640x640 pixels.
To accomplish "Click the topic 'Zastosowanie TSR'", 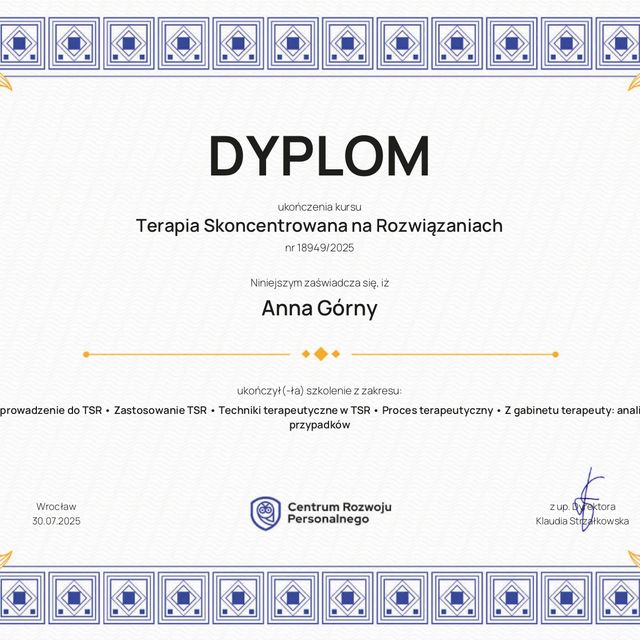I will (160, 410).
